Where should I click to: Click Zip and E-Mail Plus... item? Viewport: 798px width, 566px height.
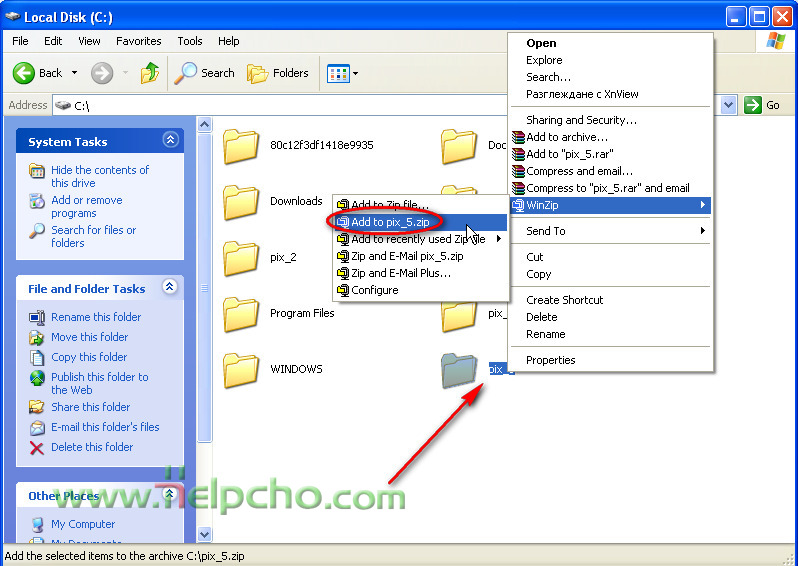pyautogui.click(x=421, y=273)
